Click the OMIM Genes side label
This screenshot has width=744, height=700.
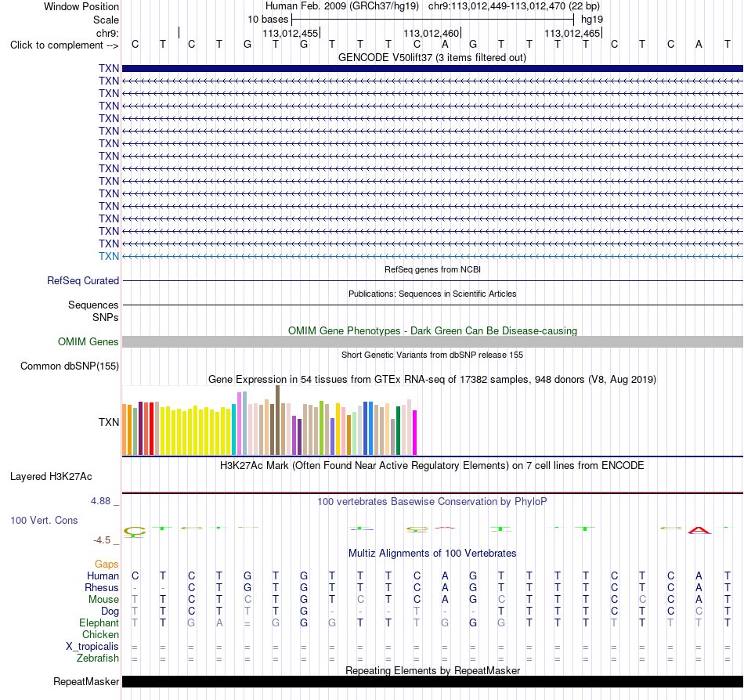pyautogui.click(x=88, y=341)
